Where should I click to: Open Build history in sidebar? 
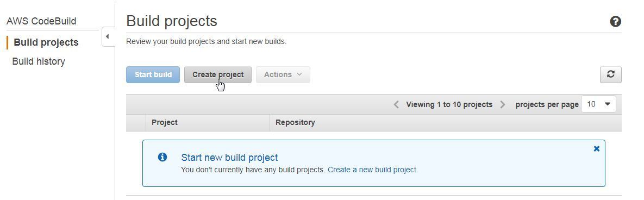coord(39,61)
